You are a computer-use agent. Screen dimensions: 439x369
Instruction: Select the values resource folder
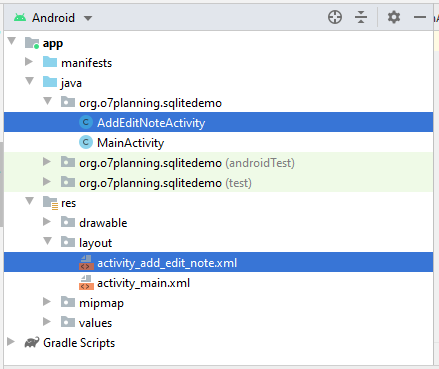pos(95,323)
